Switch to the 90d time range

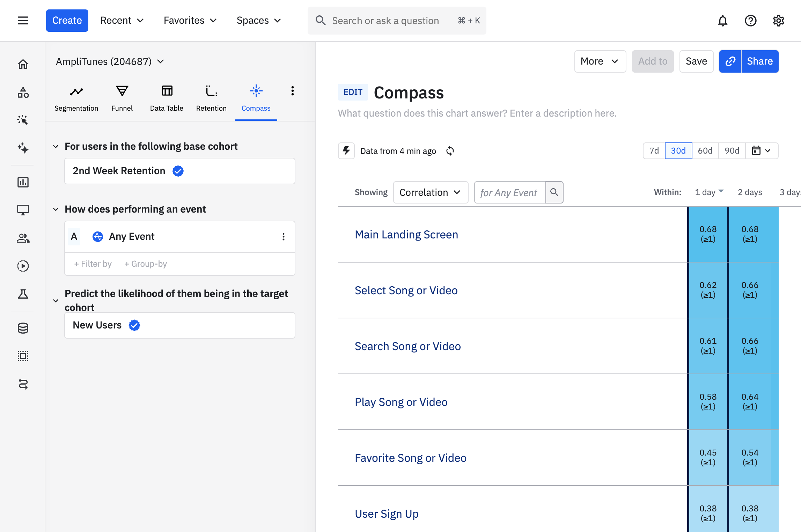click(732, 151)
